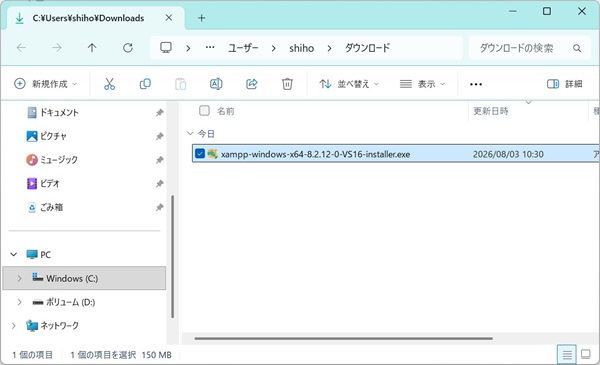Image resolution: width=600 pixels, height=365 pixels.
Task: Click ダウンロード in the breadcrumb
Action: pos(367,48)
